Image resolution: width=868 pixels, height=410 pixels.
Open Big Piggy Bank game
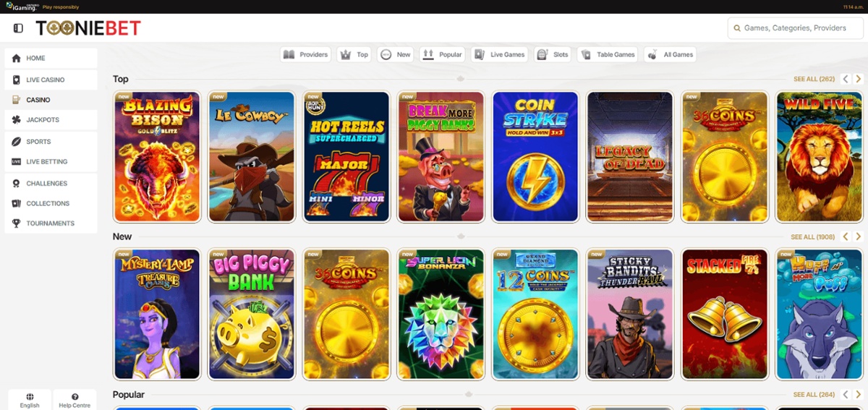[252, 315]
